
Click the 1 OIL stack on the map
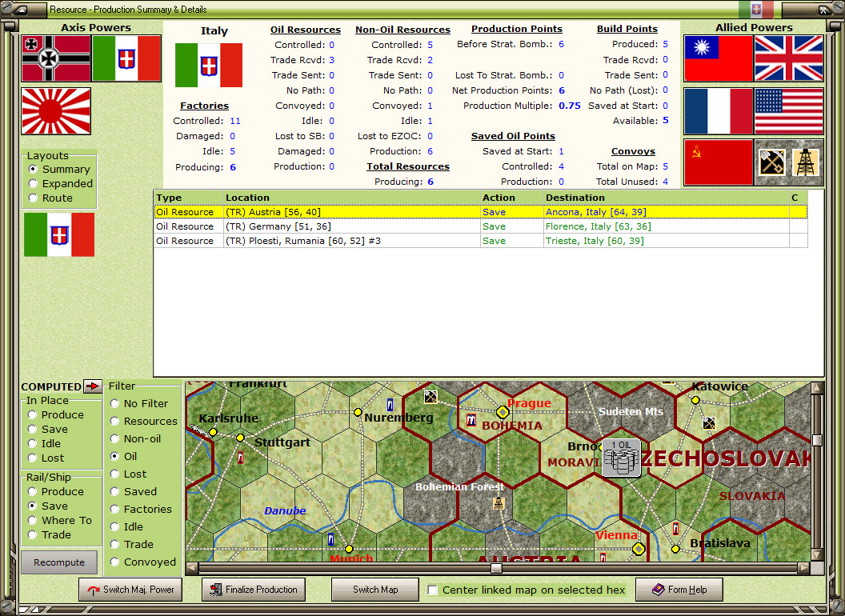pos(622,456)
